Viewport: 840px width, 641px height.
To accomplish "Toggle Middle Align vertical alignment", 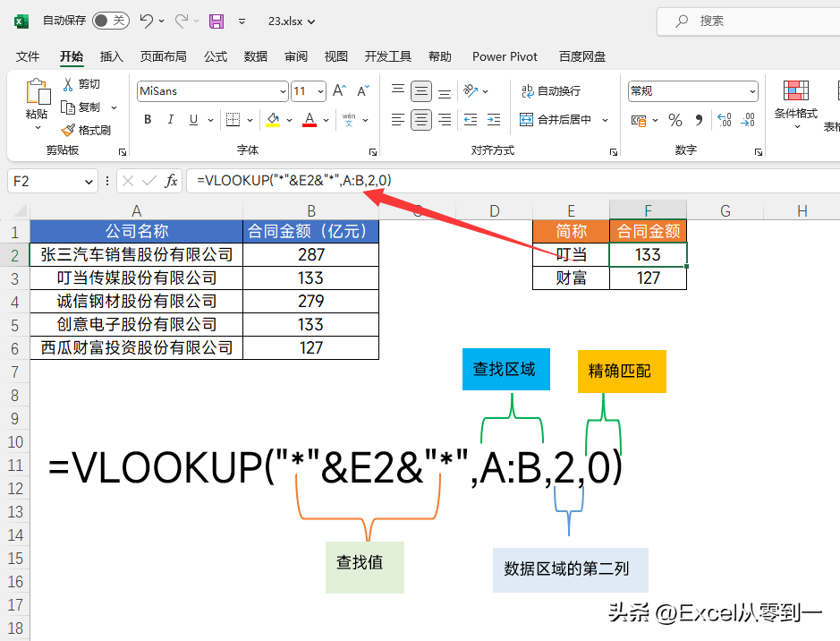I will pyautogui.click(x=421, y=91).
